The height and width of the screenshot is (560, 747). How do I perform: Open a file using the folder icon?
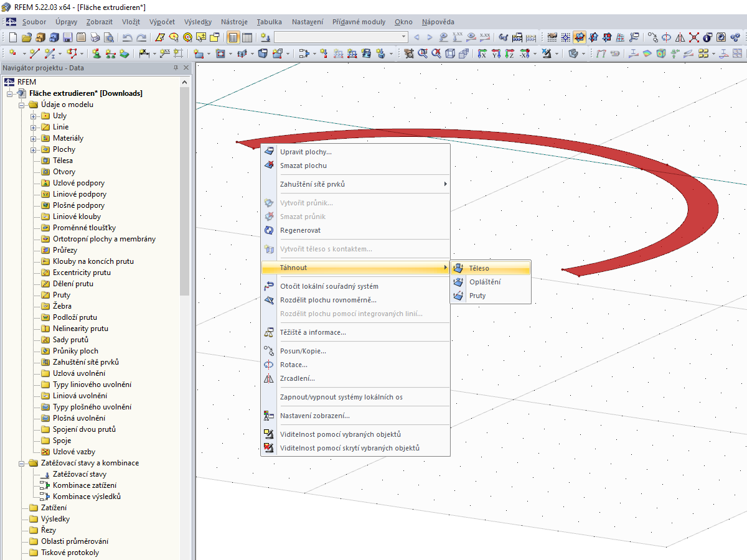pos(27,37)
